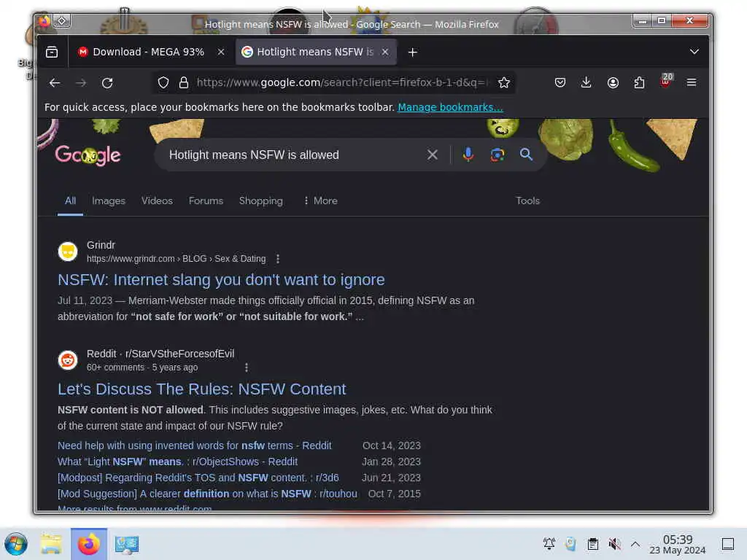Open the clipboard tray icon
This screenshot has width=747, height=560.
[592, 543]
